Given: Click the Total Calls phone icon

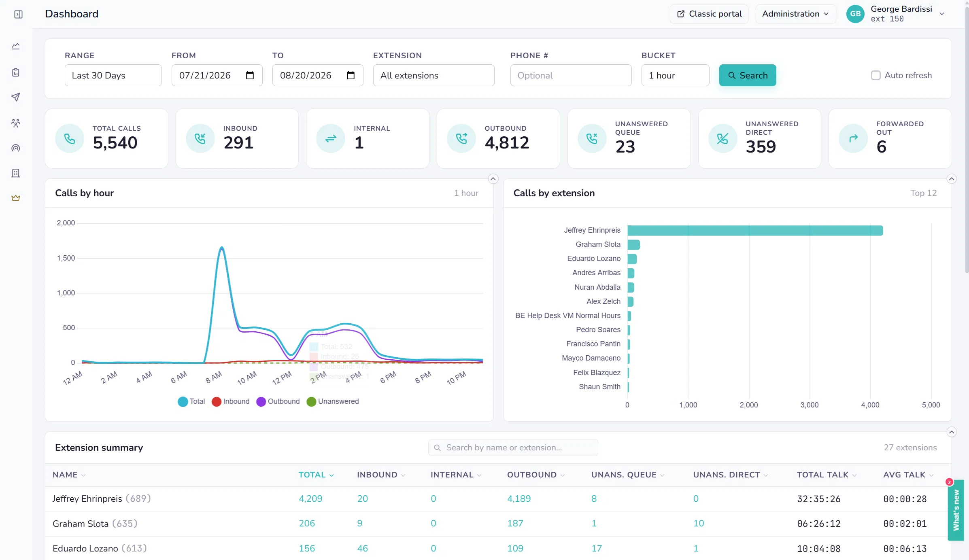Looking at the screenshot, I should 70,139.
